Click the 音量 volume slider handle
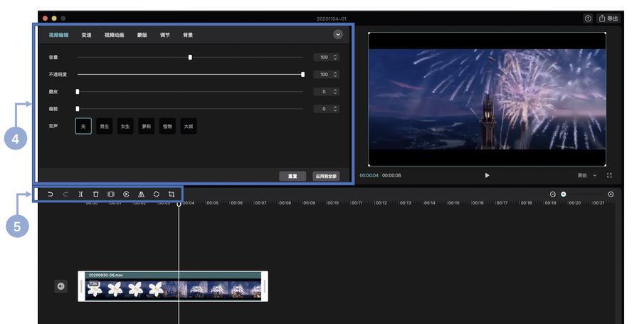644x324 pixels. coord(190,57)
